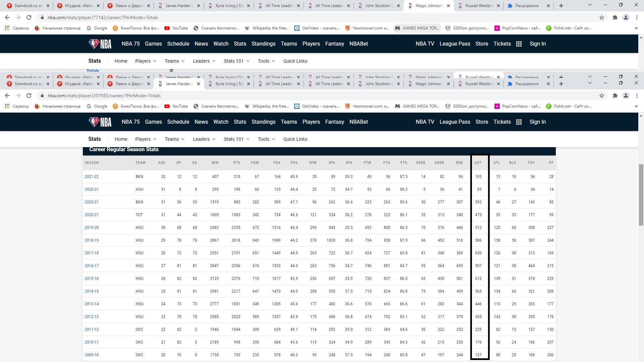Switch to the Slamdunk.ru tab in the top window

(x=29, y=6)
